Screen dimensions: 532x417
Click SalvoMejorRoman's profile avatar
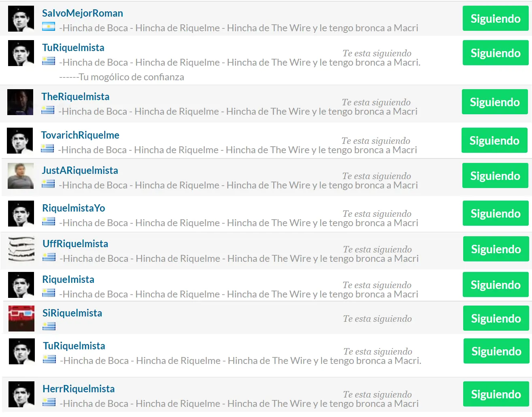(x=21, y=19)
